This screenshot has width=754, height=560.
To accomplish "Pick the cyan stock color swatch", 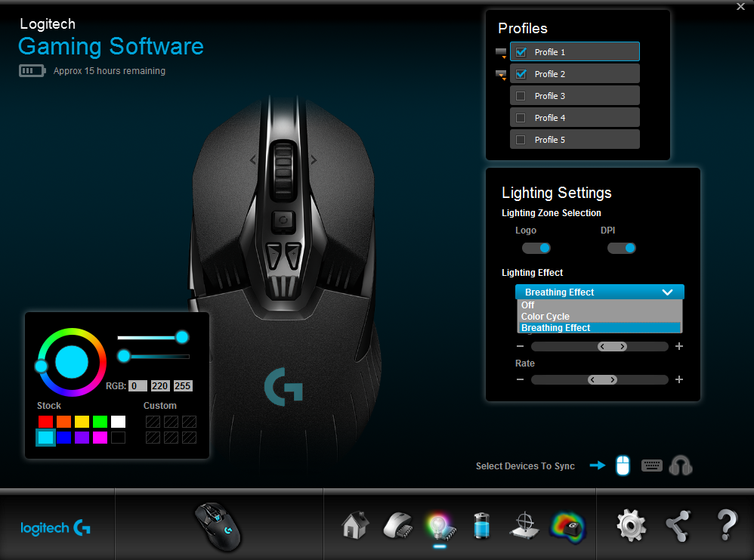I will [45, 438].
